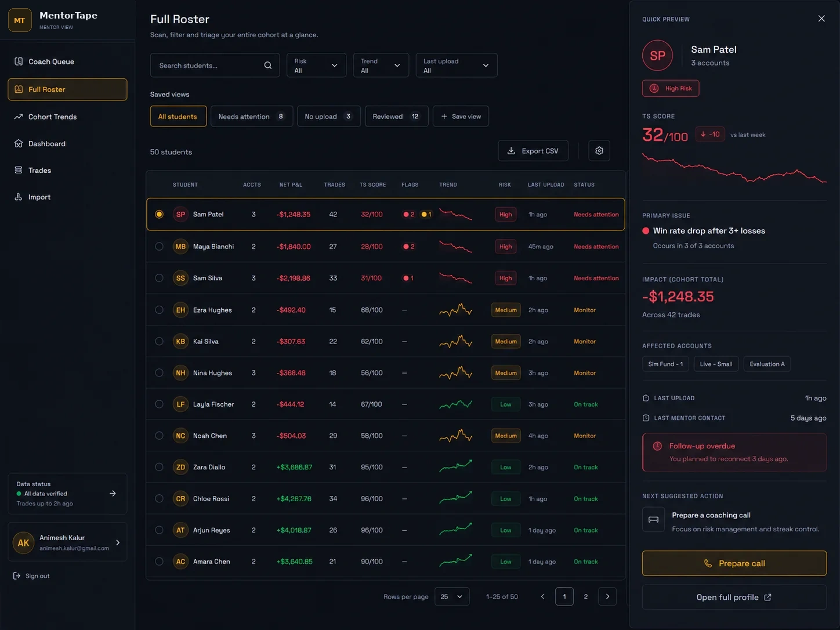Click the TS Score trend chart in preview
The image size is (840, 630).
click(734, 168)
